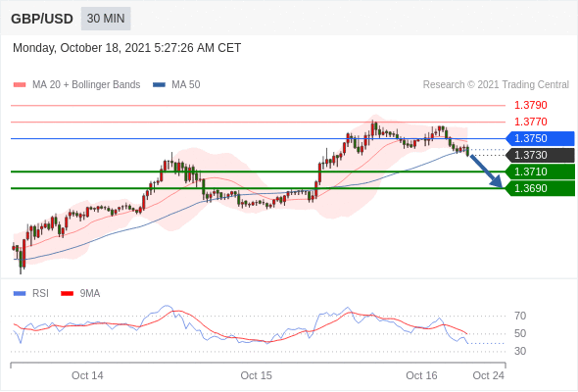
Task: Click the Oct 15 date axis label
Action: pos(257,375)
